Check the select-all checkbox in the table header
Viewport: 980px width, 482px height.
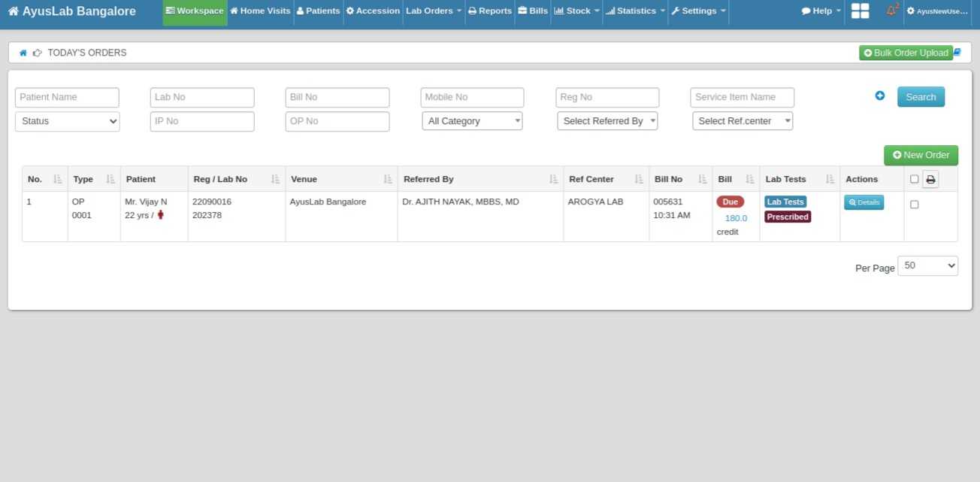pos(914,179)
